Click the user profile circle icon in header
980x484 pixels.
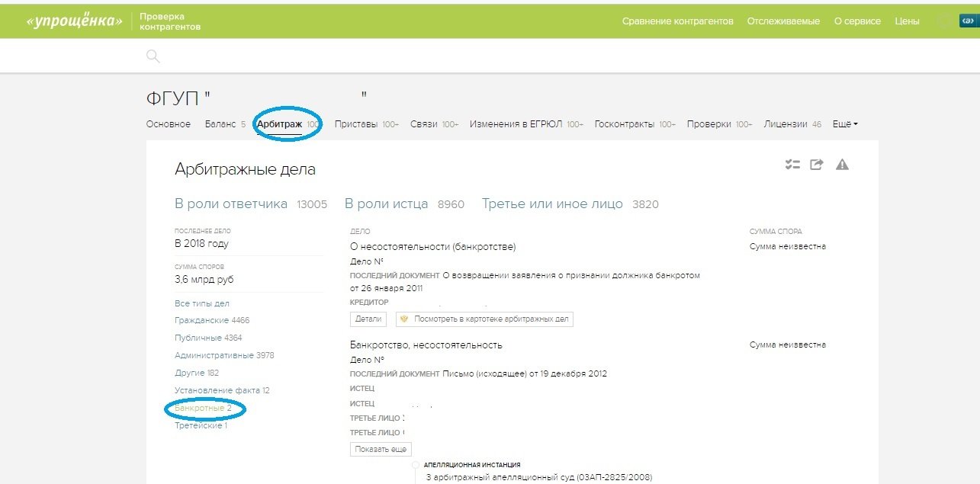point(944,21)
